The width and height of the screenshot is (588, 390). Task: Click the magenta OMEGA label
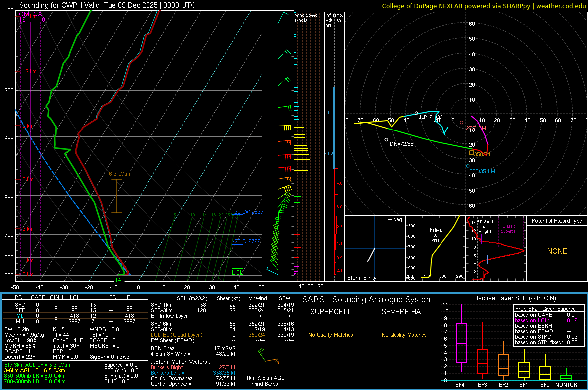[x=31, y=14]
